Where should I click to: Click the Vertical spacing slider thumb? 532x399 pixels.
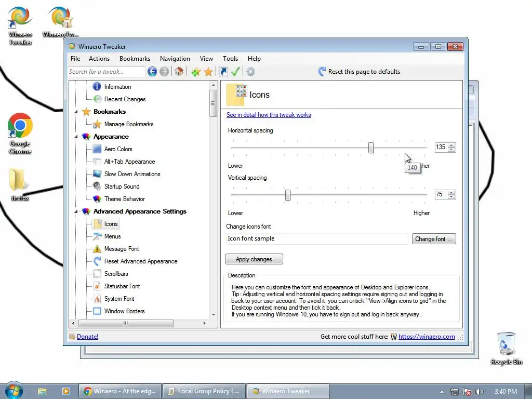point(288,195)
